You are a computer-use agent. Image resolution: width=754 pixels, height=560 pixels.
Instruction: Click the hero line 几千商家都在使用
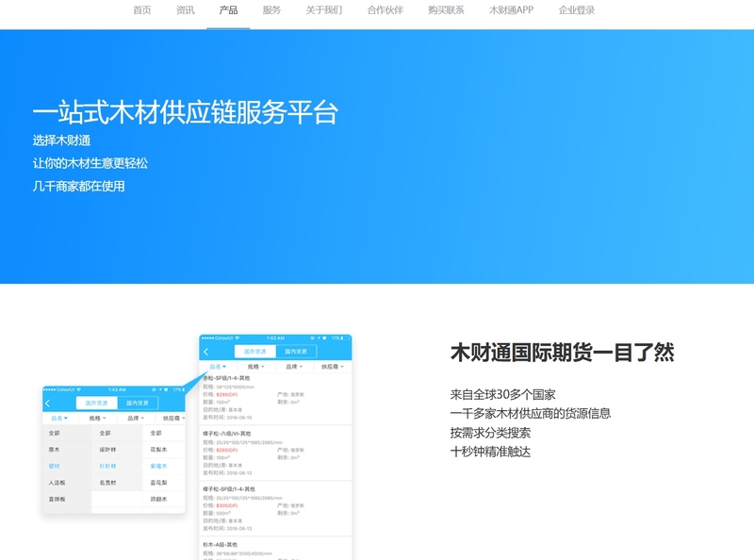point(79,186)
